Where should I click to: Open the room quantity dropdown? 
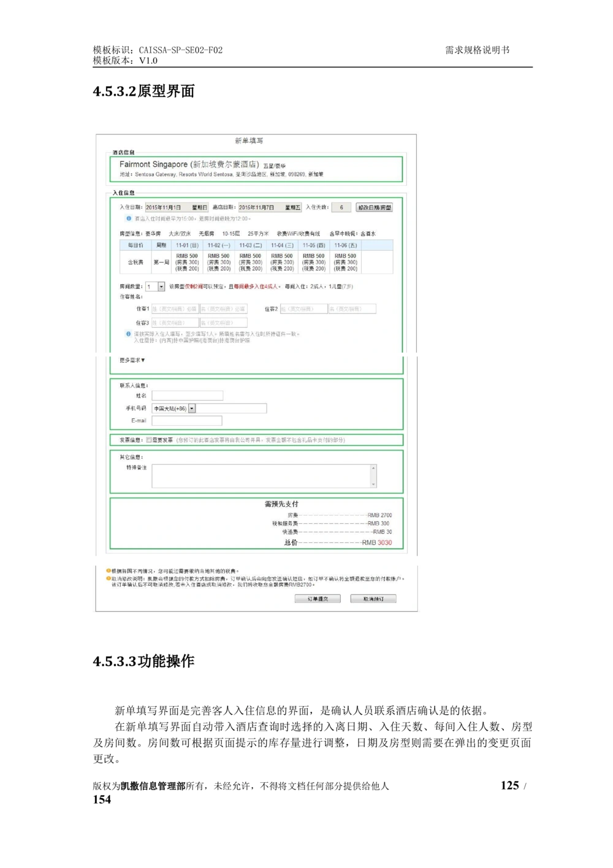(161, 286)
